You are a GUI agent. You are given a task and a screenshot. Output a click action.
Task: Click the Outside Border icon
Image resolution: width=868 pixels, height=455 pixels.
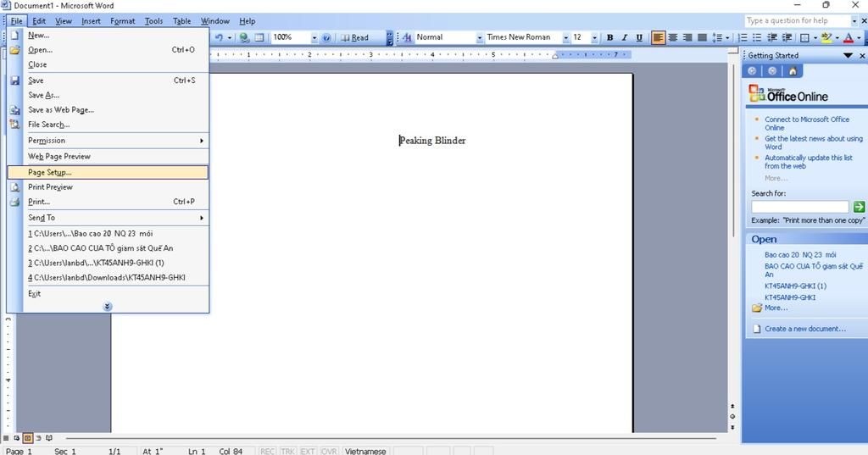[805, 37]
